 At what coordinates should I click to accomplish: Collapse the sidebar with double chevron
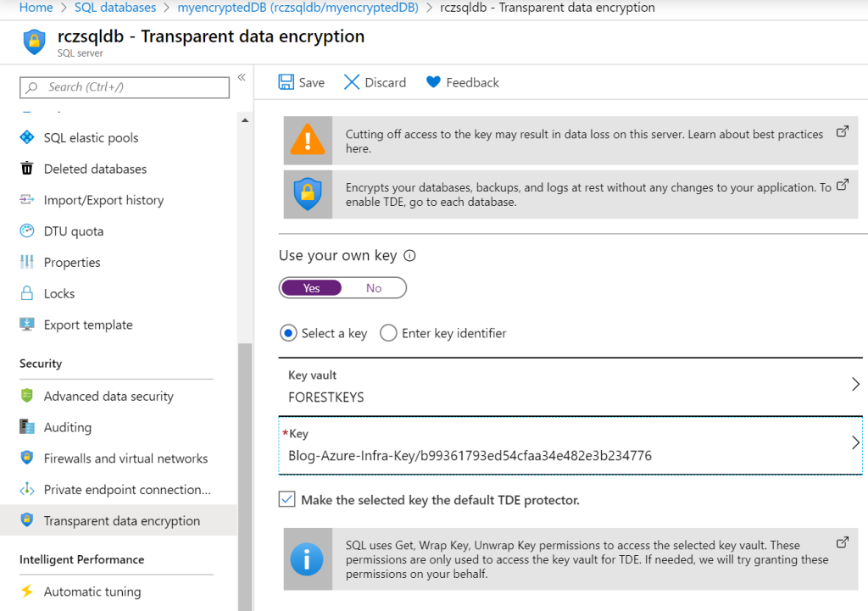point(242,77)
